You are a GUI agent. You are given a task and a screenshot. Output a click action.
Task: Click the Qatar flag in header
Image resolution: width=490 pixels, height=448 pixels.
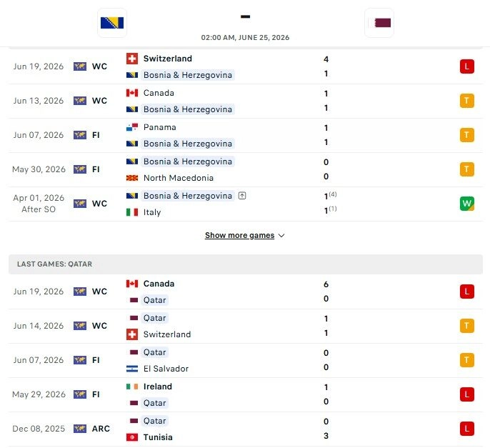coord(379,23)
